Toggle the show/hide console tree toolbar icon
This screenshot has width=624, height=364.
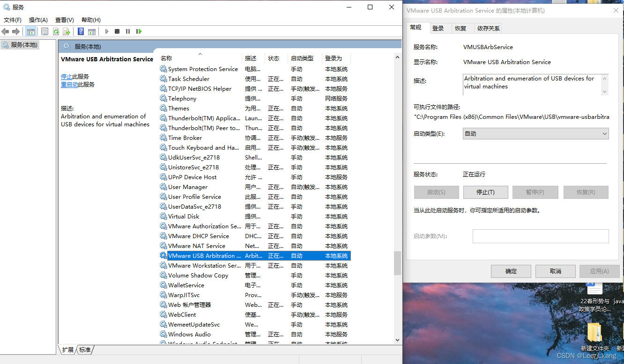[x=31, y=31]
